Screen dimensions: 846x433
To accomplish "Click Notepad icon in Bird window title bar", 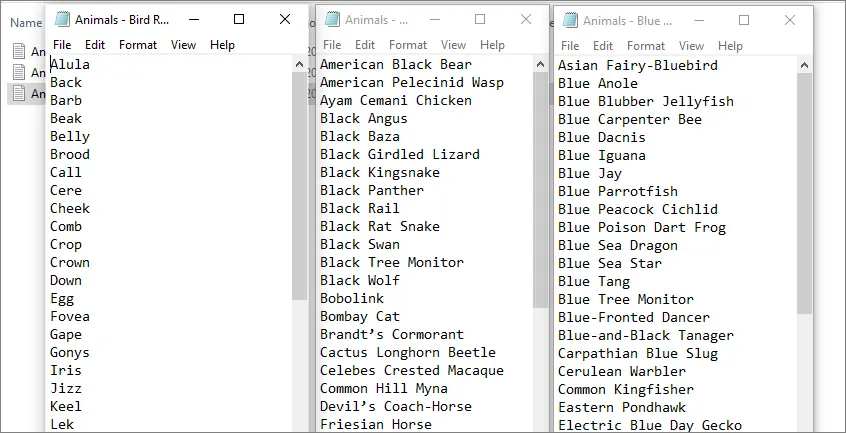I will 63,19.
